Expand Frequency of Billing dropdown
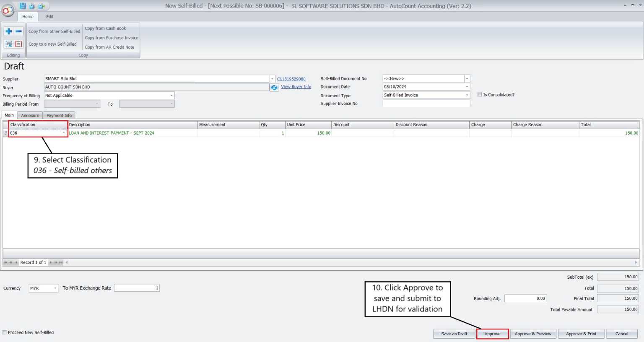The width and height of the screenshot is (644, 342). tap(171, 96)
